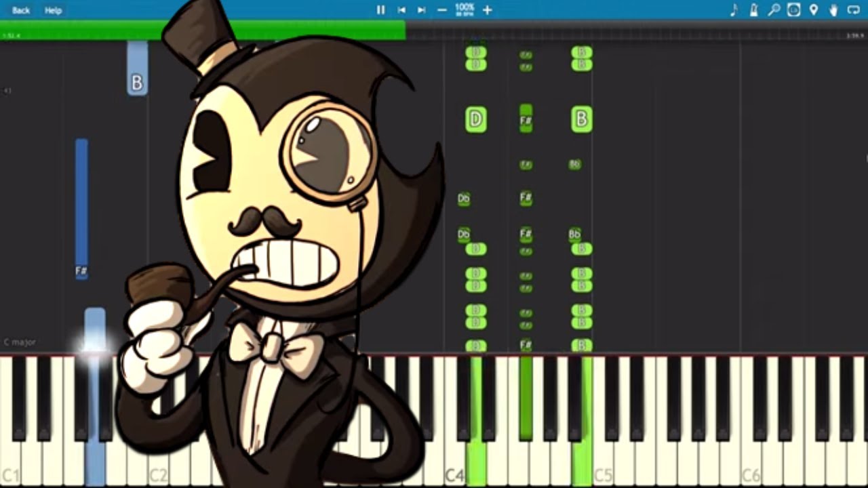The width and height of the screenshot is (868, 488).
Task: Skip back to the previous section
Action: pos(401,9)
